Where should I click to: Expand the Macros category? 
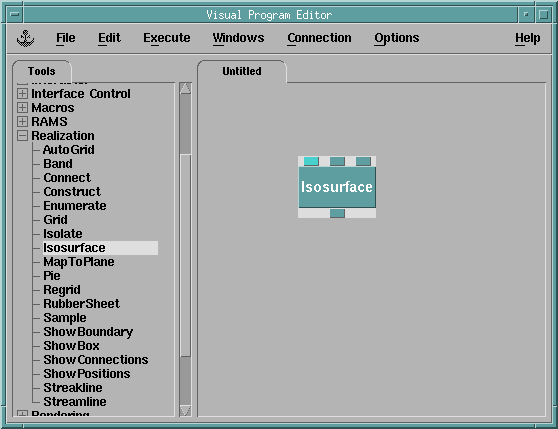(22, 107)
